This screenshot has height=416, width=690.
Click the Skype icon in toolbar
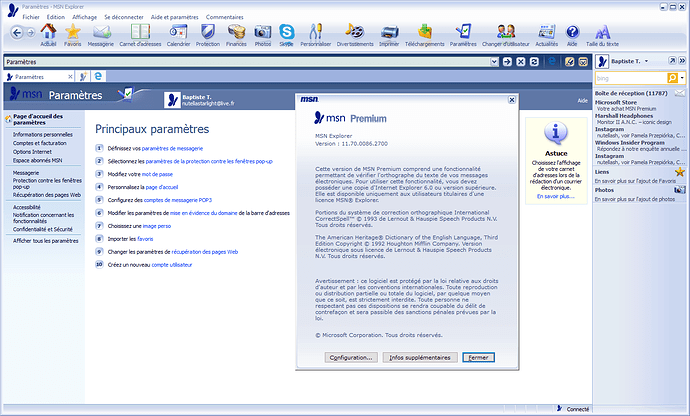point(287,33)
